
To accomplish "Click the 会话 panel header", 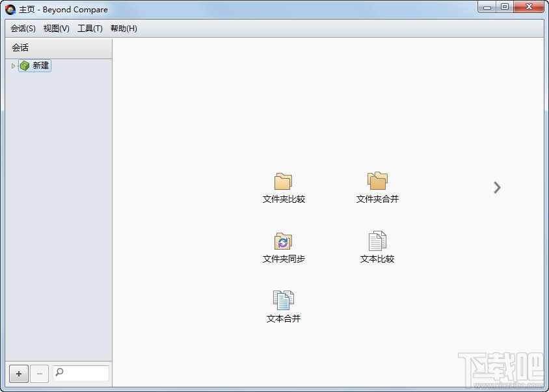I will click(x=59, y=48).
